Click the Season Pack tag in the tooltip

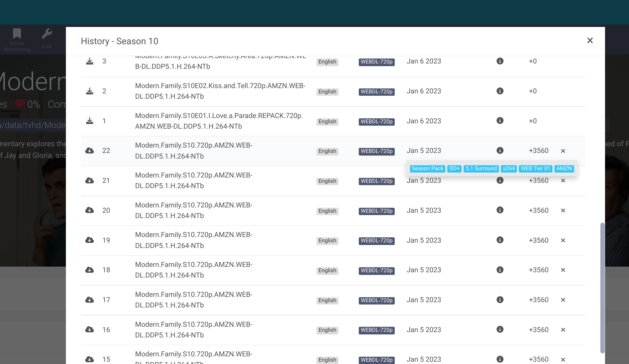pos(427,169)
